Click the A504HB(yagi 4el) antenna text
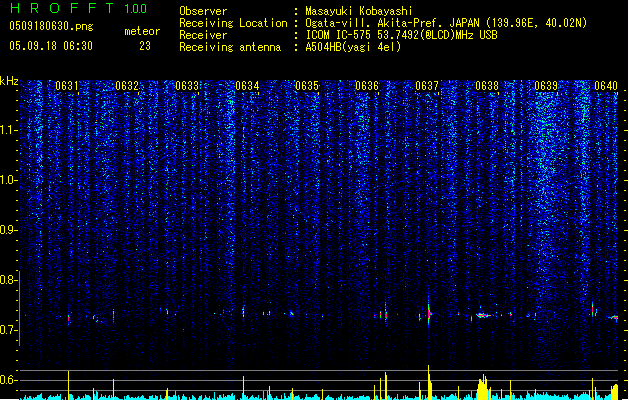The width and height of the screenshot is (629, 400). pyautogui.click(x=353, y=47)
